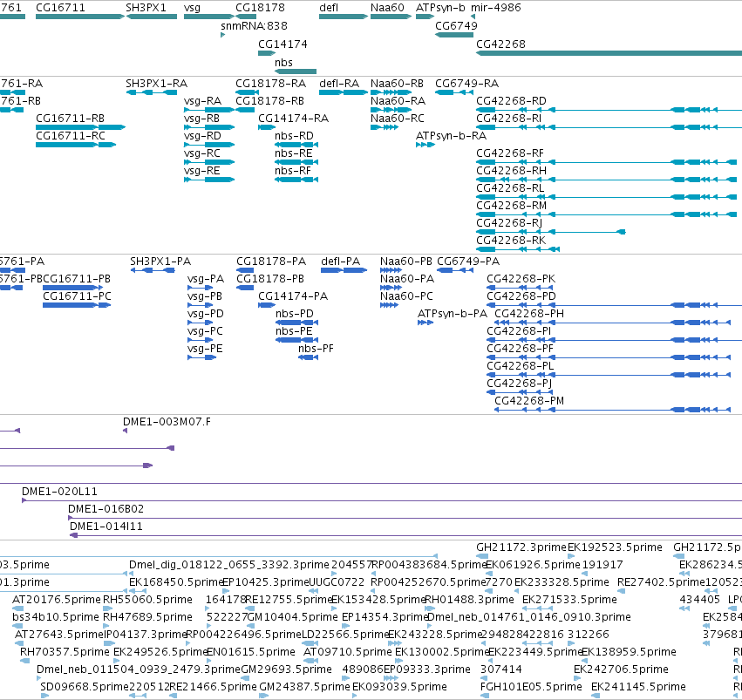Select protein label CG16711-PC
Screen dimensions: 742x700
pos(77,296)
